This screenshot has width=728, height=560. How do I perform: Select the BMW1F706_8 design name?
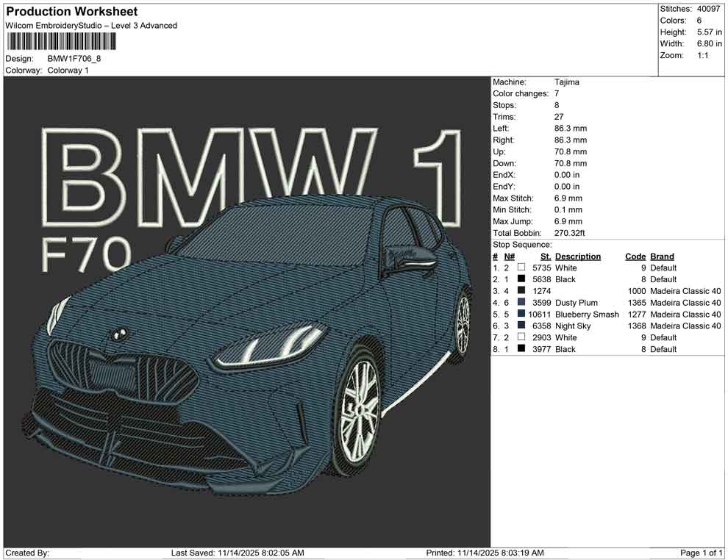point(73,58)
